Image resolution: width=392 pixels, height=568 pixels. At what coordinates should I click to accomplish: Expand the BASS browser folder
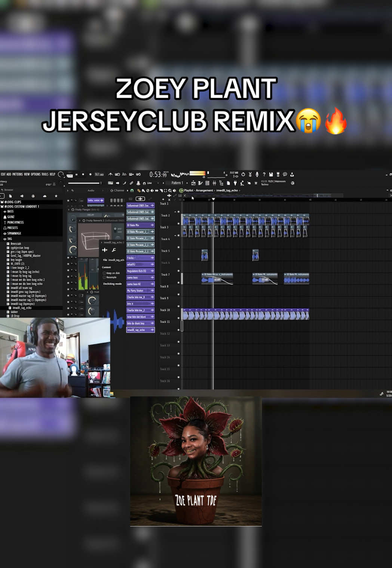click(10, 211)
